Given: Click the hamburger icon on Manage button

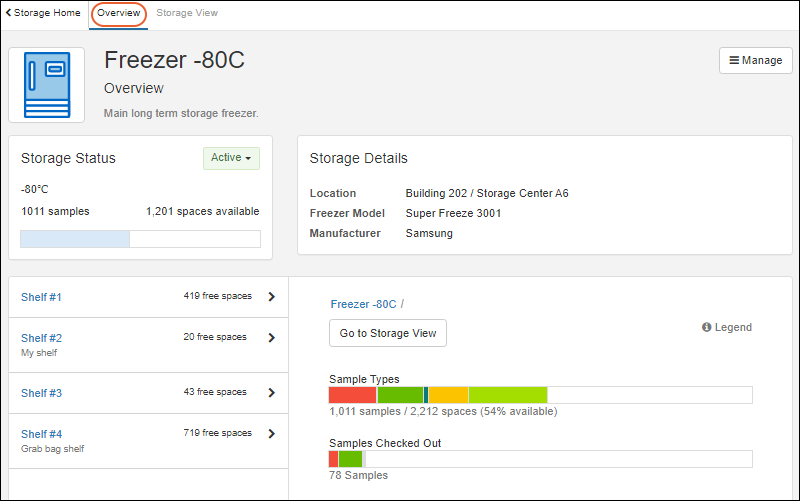Looking at the screenshot, I should [734, 60].
